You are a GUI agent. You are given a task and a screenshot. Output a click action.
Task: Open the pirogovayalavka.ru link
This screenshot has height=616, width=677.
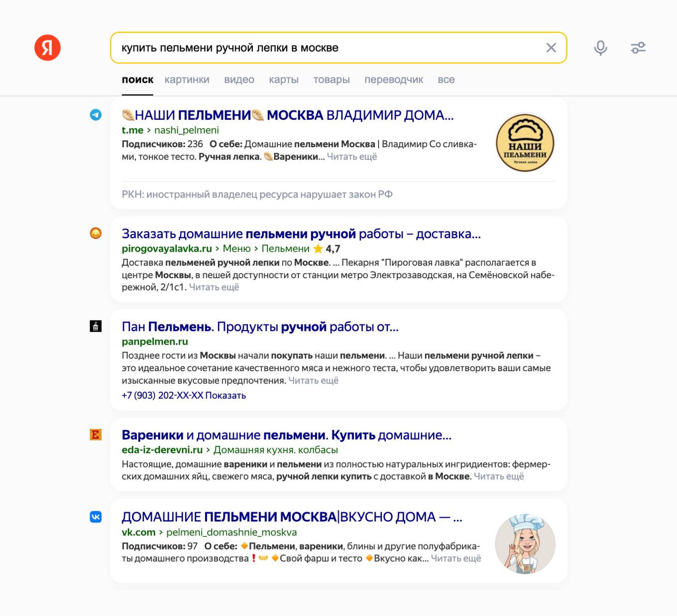point(166,248)
